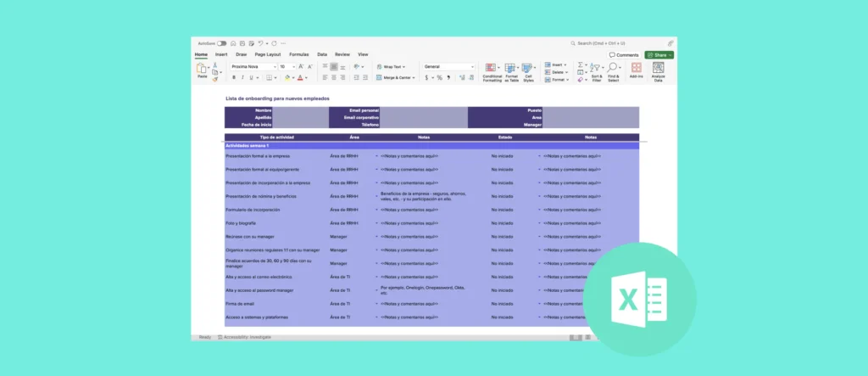Toggle the AutoSave switch

point(221,43)
